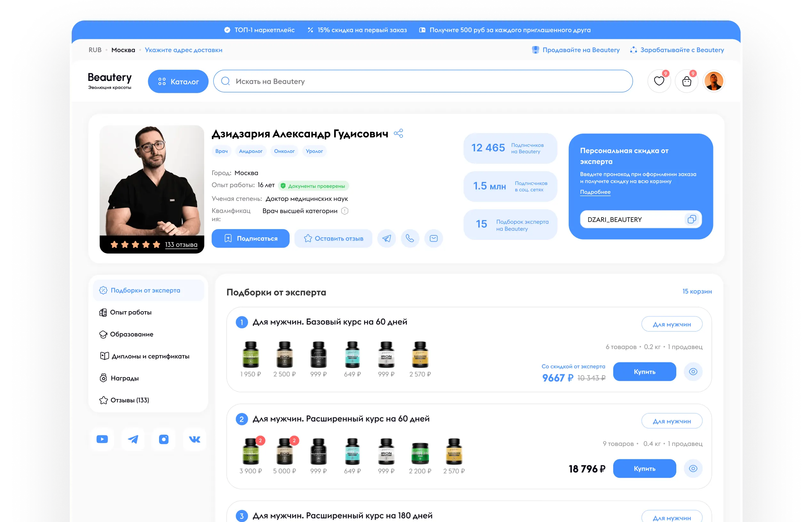
Task: Contact the expert via the Telegram icon button
Action: (387, 238)
